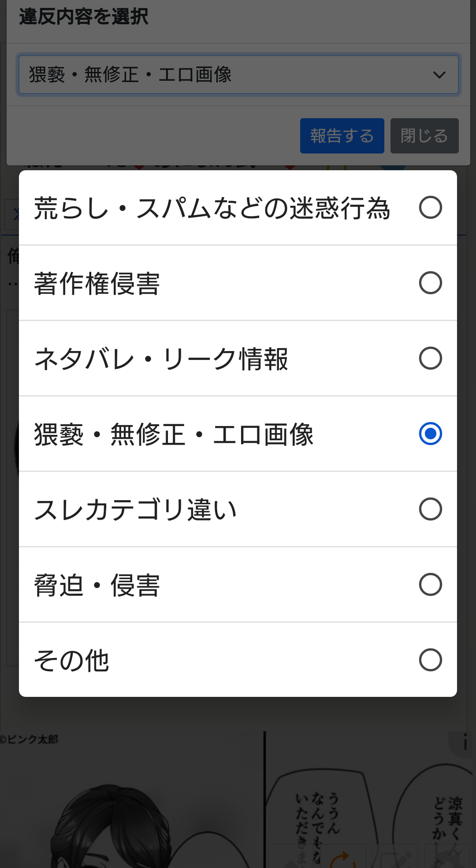This screenshot has width=476, height=868.
Task: Select the 荒らし・スパムなどの迷惑行為 radio button
Action: (x=430, y=208)
